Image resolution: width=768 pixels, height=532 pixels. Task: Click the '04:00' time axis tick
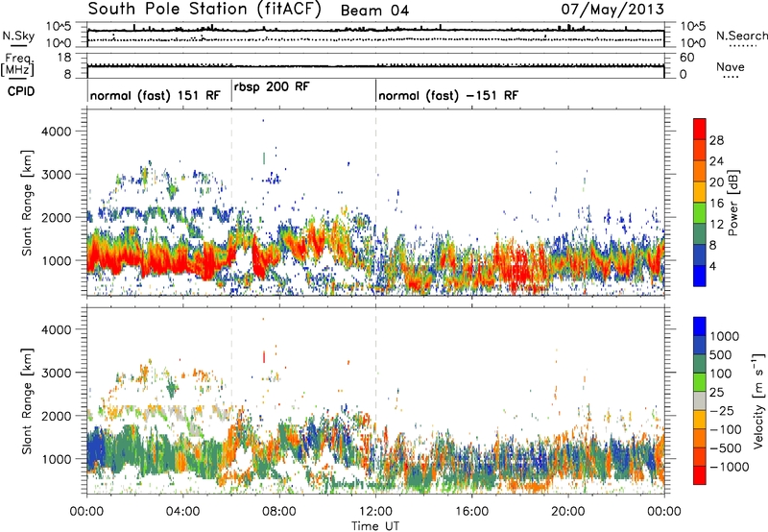click(x=183, y=512)
